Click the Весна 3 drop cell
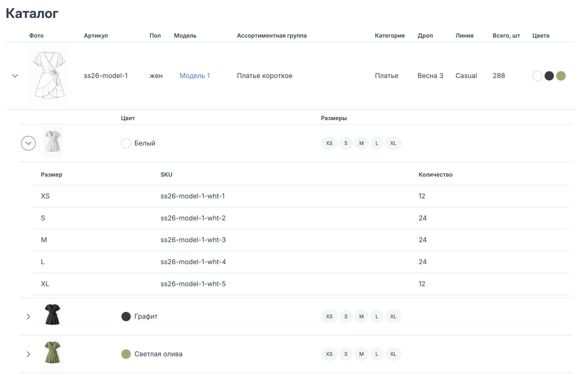This screenshot has height=379, width=588. pyautogui.click(x=430, y=76)
